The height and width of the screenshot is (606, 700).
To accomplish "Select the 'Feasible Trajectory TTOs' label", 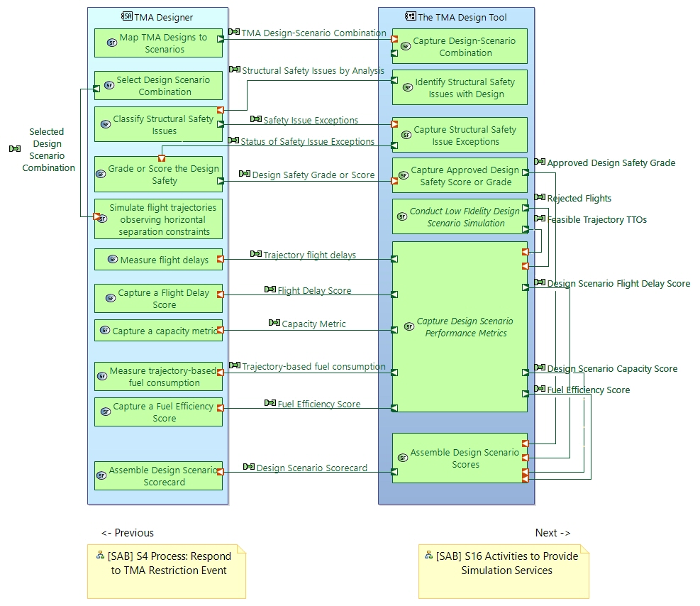I will pos(597,220).
